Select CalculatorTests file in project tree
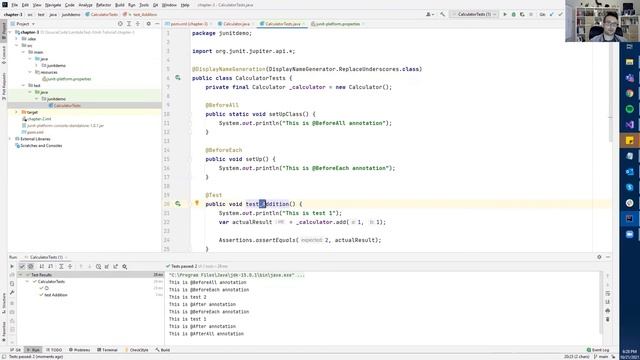 (64, 105)
